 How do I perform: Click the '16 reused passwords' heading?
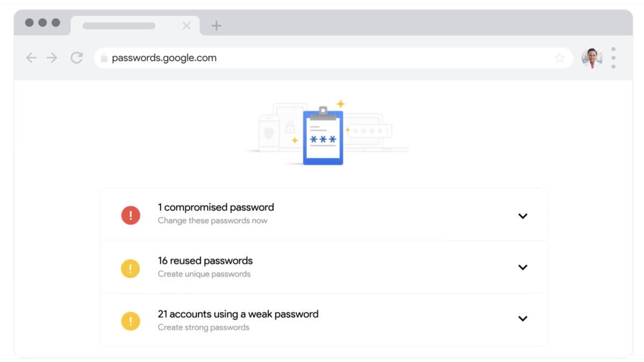(x=205, y=261)
